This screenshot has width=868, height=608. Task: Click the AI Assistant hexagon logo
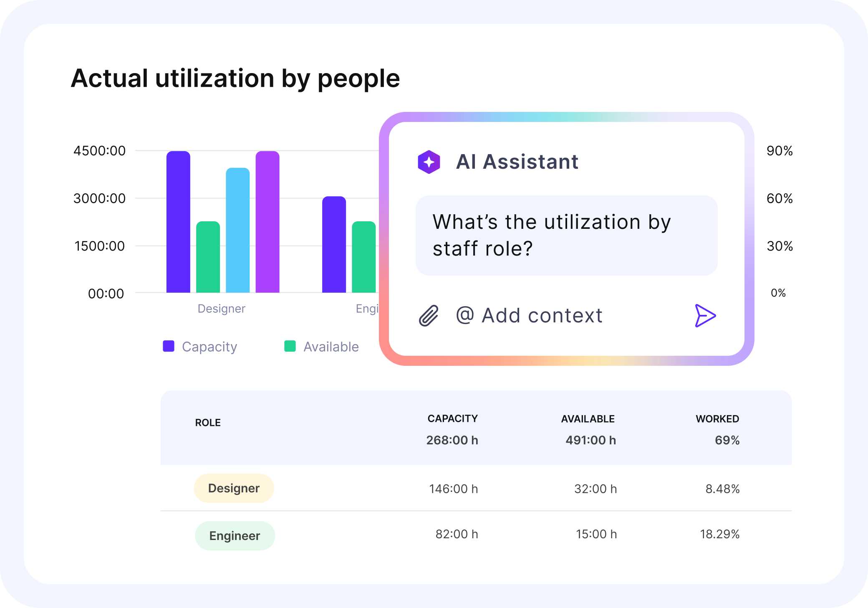(429, 162)
